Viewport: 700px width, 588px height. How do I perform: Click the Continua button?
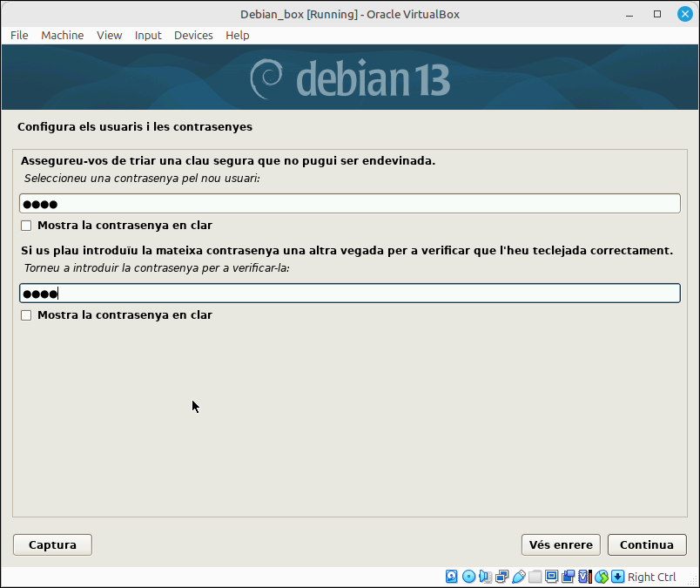(x=647, y=544)
